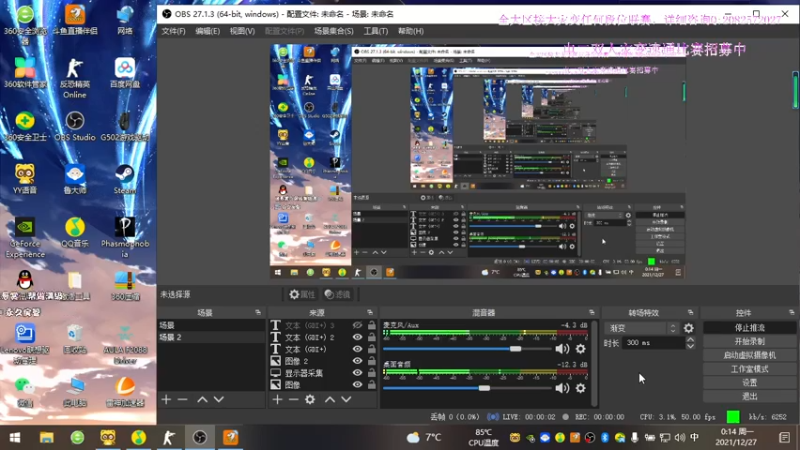Click the 麦克风/Aux volume slider handle
Image resolution: width=800 pixels, height=450 pixels.
tap(515, 349)
